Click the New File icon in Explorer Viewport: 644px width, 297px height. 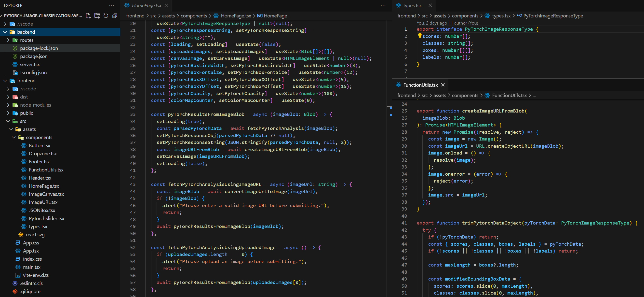88,16
